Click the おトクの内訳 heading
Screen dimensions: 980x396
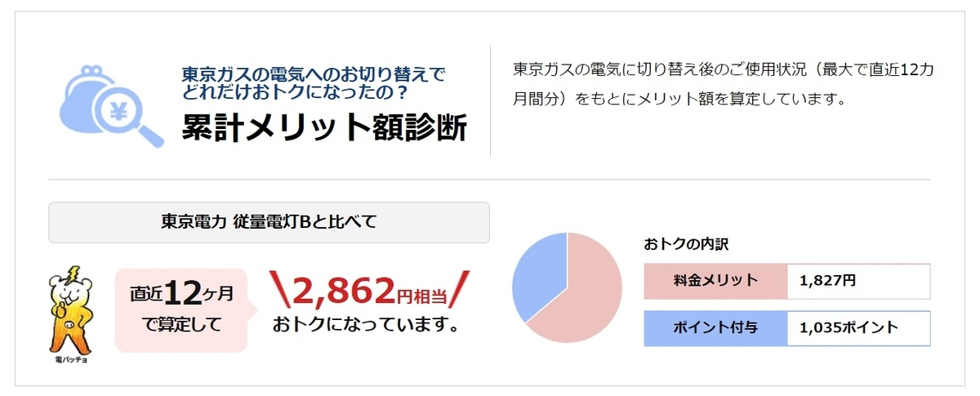[686, 243]
